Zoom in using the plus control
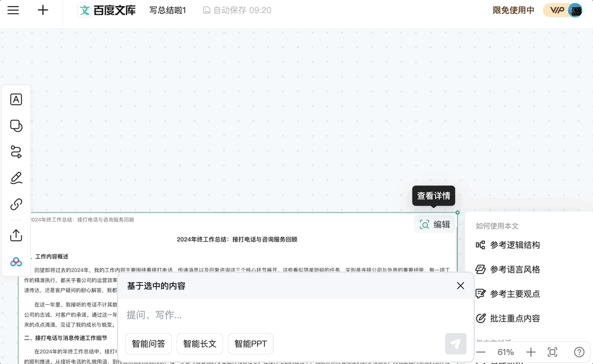The image size is (593, 364). coord(530,352)
